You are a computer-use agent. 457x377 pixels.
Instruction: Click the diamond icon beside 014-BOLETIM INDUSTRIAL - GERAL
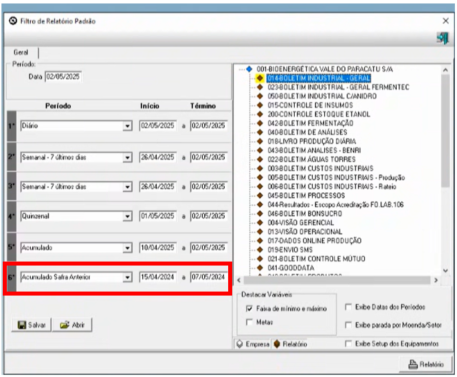coord(260,78)
